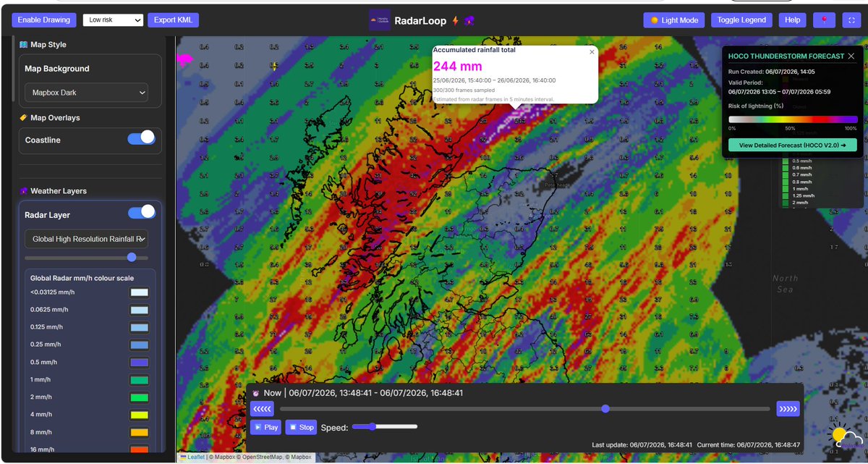Stop the radar loop playback
The width and height of the screenshot is (868, 464).
coord(301,427)
